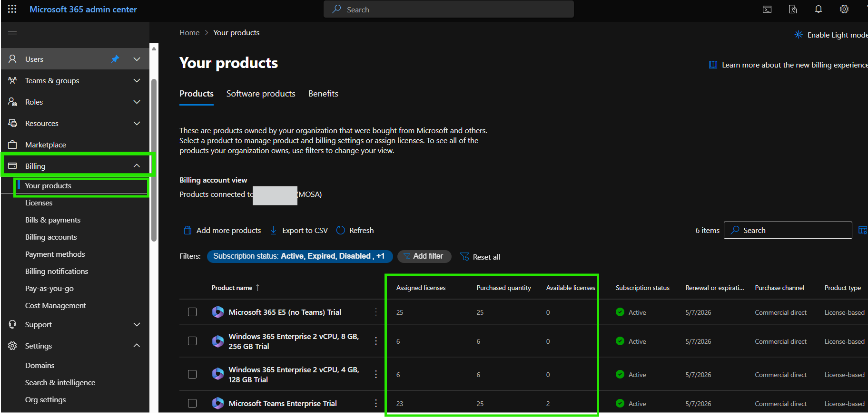Click the products list Search box
This screenshot has height=417, width=868.
788,230
